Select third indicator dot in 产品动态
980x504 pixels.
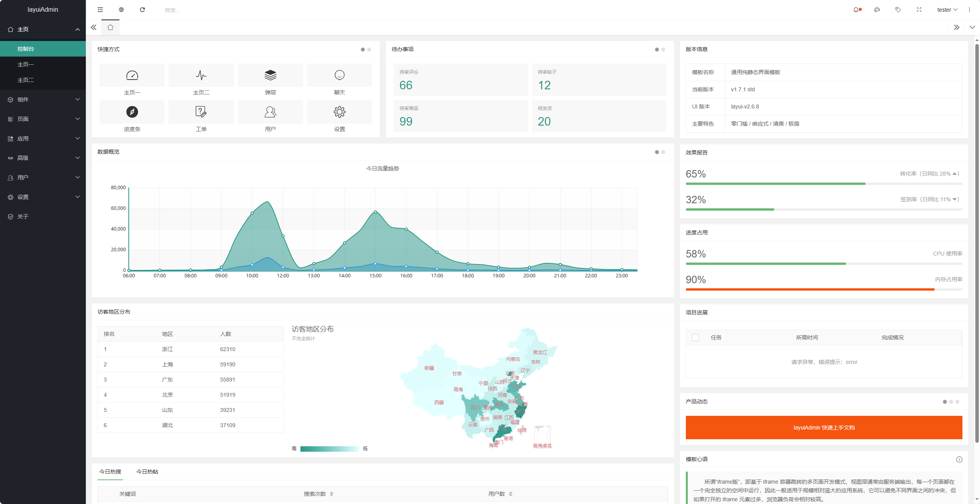click(x=957, y=402)
